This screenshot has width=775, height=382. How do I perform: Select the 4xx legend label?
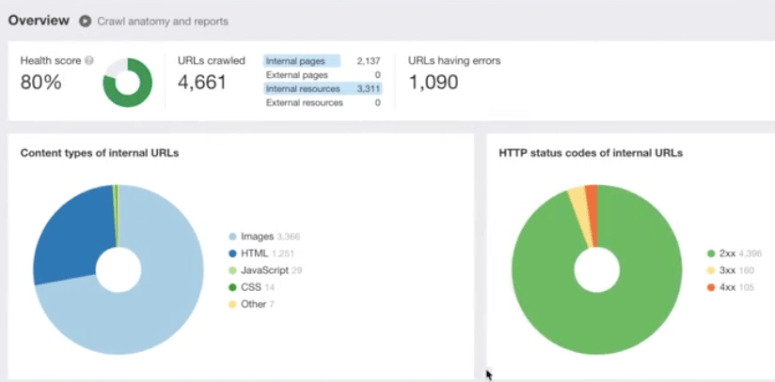pyautogui.click(x=728, y=287)
